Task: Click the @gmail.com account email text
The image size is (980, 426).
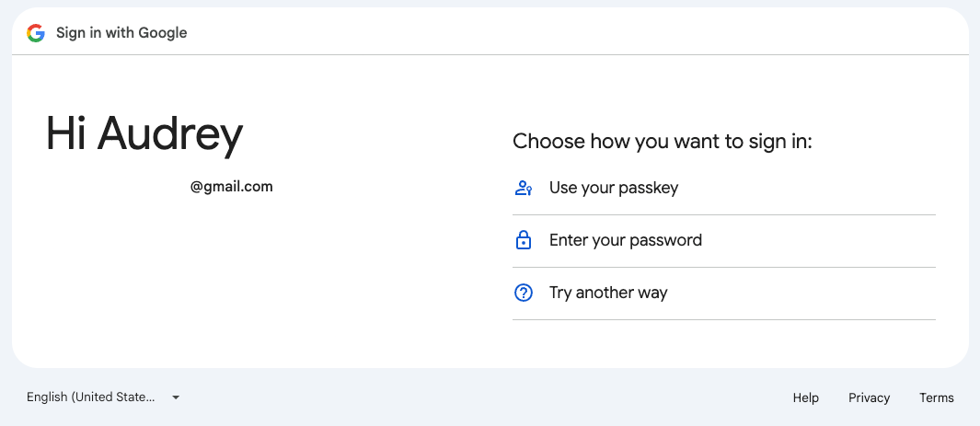Action: point(232,187)
